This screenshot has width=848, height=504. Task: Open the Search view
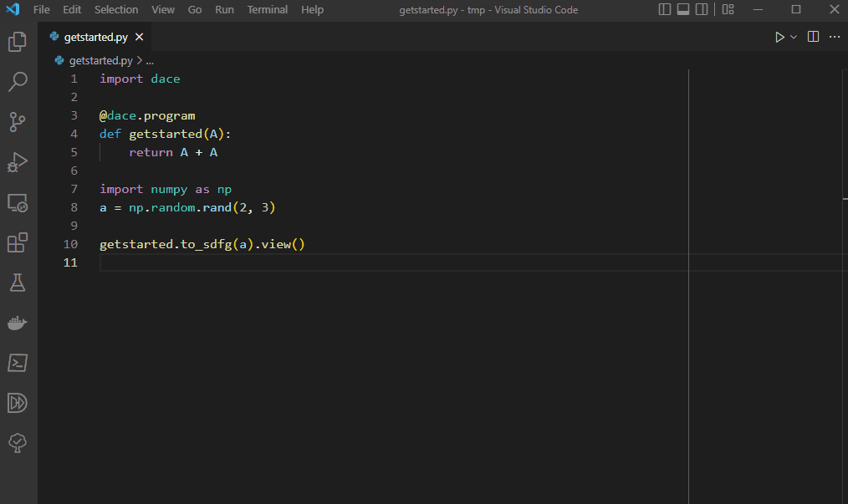(17, 81)
